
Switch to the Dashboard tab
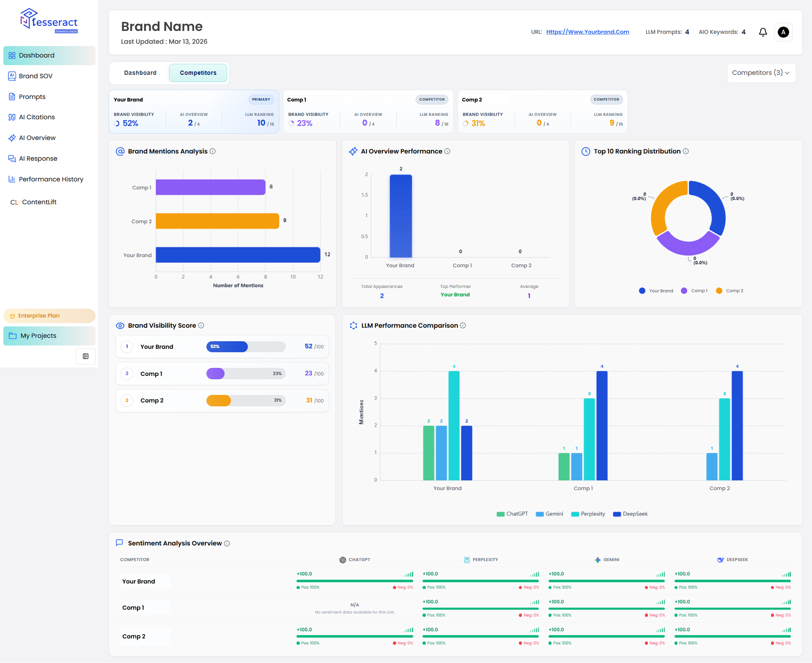(x=140, y=73)
